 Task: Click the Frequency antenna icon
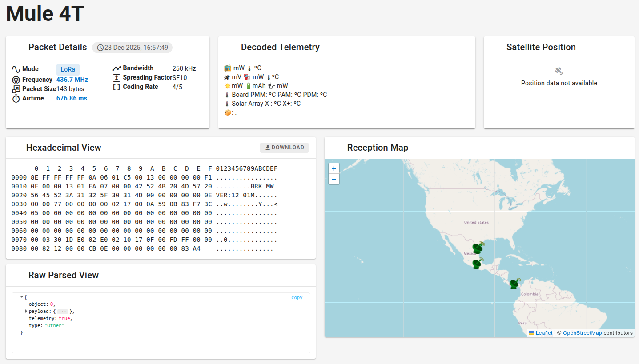pos(16,80)
